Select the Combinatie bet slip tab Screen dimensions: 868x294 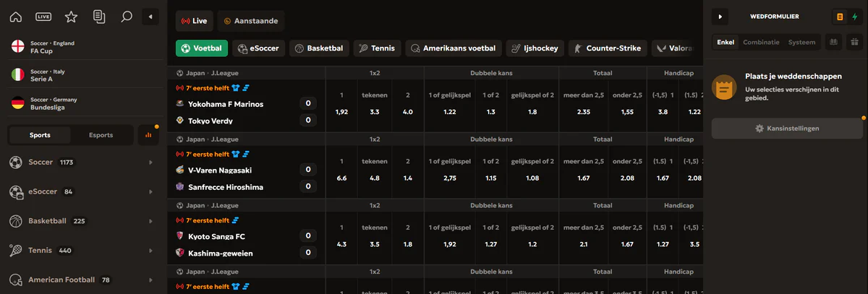[x=761, y=42]
